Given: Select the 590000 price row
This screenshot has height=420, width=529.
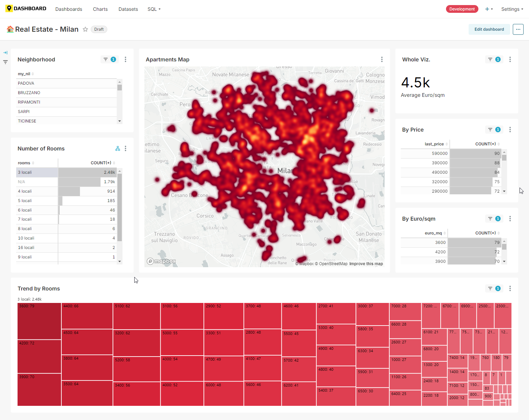Looking at the screenshot, I should coord(451,153).
